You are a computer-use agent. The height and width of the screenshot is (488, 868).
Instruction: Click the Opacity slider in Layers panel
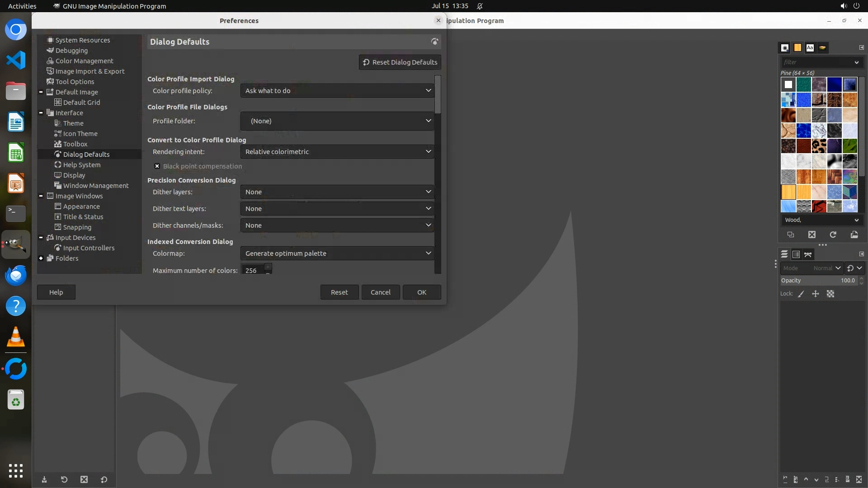coord(814,281)
